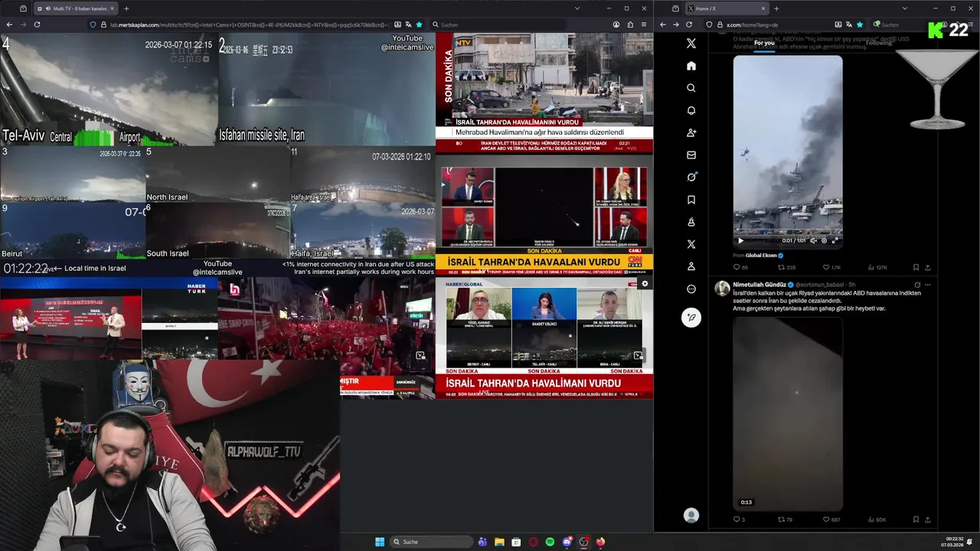Open the hamburger menu in Multi TV window
Viewport: 980px width, 551px height.
[644, 24]
